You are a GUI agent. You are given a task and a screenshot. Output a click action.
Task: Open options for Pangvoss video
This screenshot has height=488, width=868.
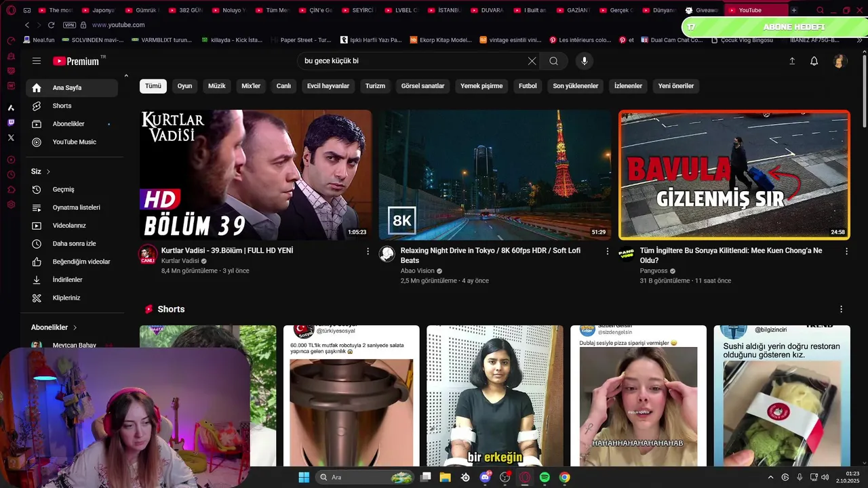(846, 251)
